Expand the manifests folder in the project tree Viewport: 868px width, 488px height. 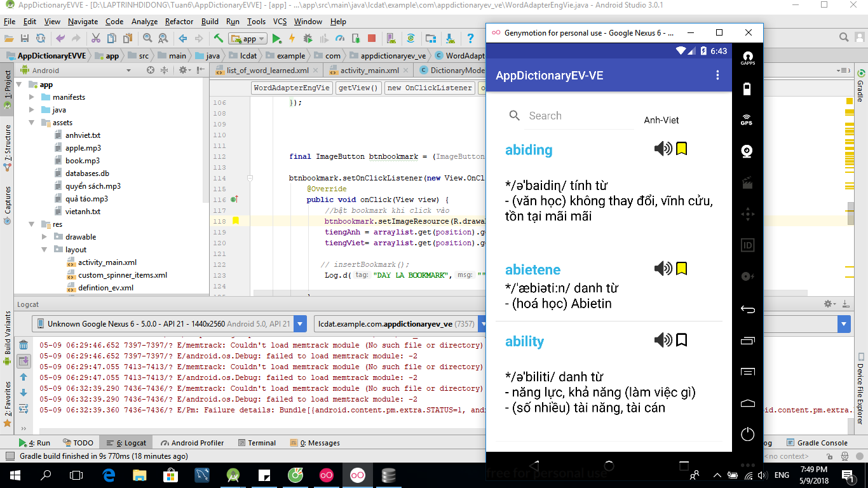(32, 97)
